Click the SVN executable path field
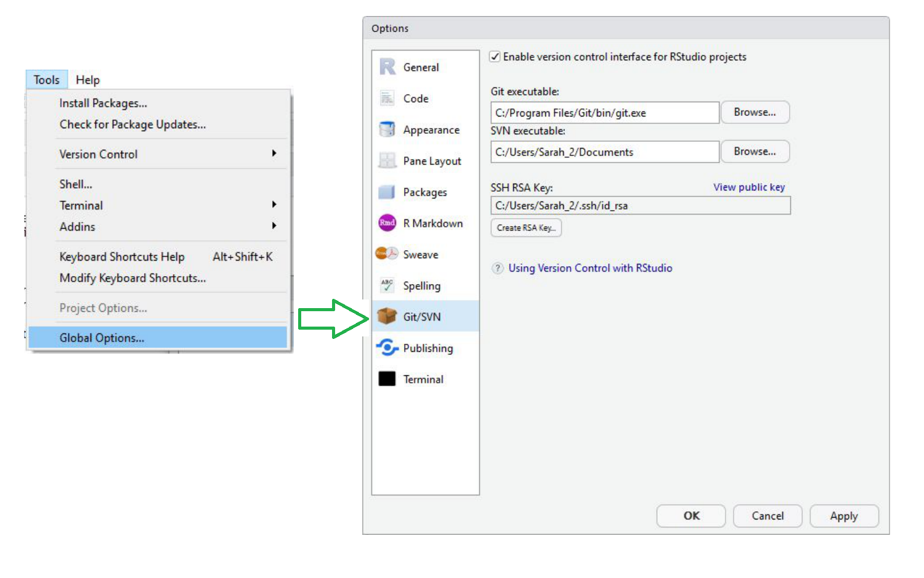Screen dimensions: 924x578 [605, 152]
